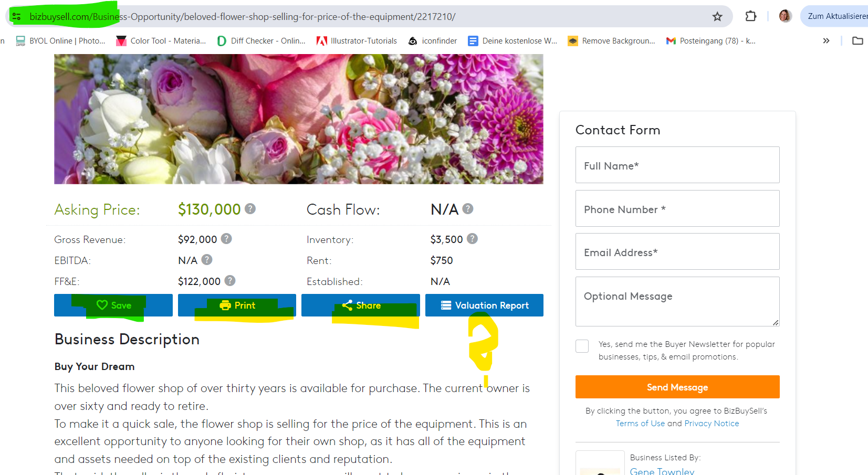Expand hidden bookmarks with double chevron
The image size is (868, 475).
[x=826, y=40]
